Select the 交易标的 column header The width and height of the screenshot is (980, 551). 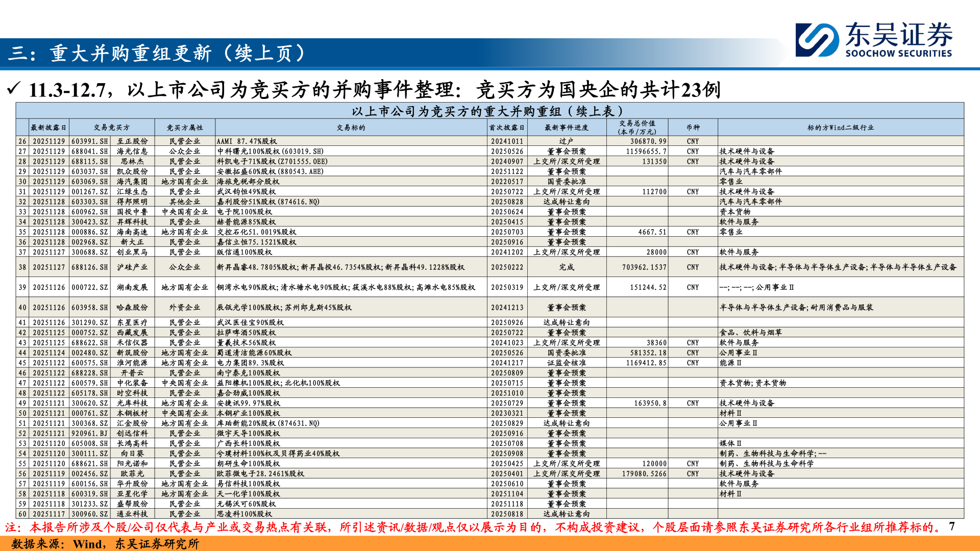351,128
